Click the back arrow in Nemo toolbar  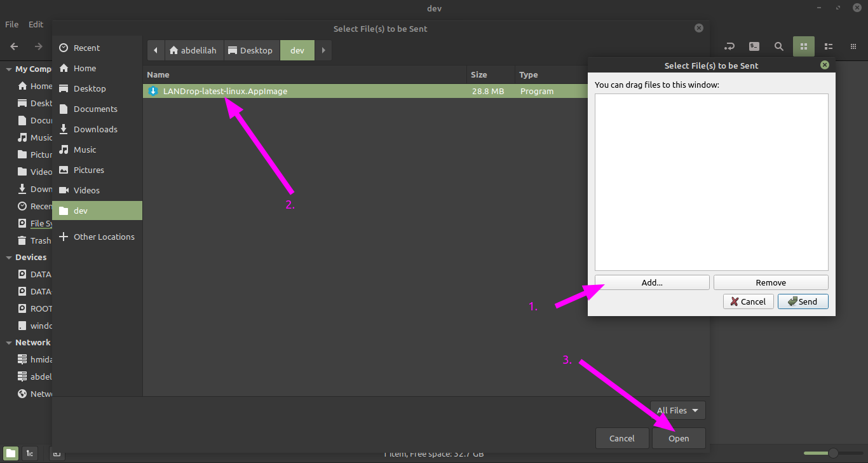coord(14,46)
